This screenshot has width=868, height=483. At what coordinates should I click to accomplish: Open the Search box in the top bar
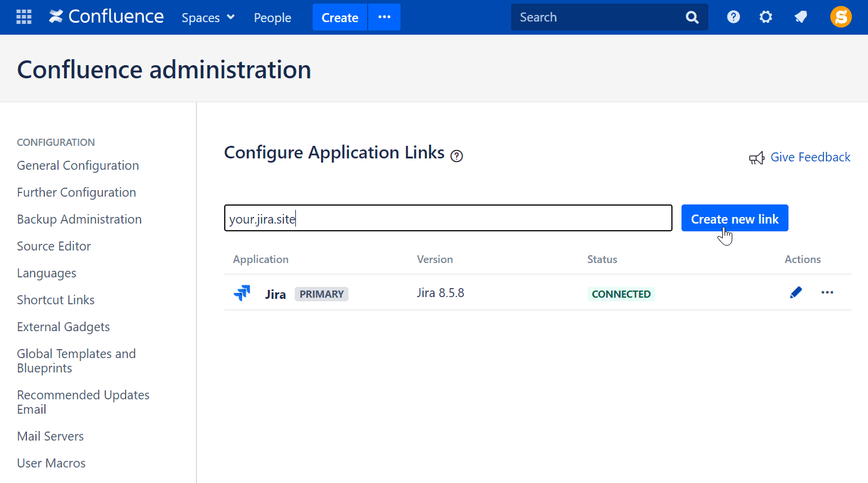598,17
